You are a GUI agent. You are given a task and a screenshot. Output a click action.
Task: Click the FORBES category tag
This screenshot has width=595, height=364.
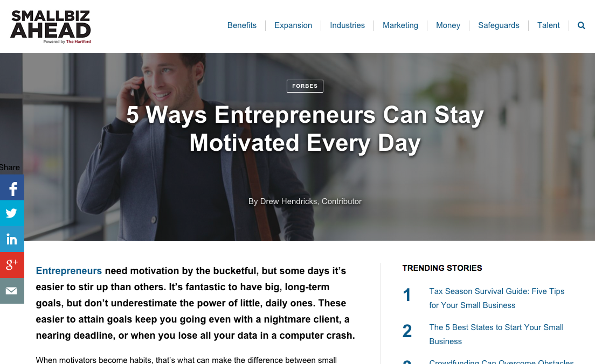(305, 86)
